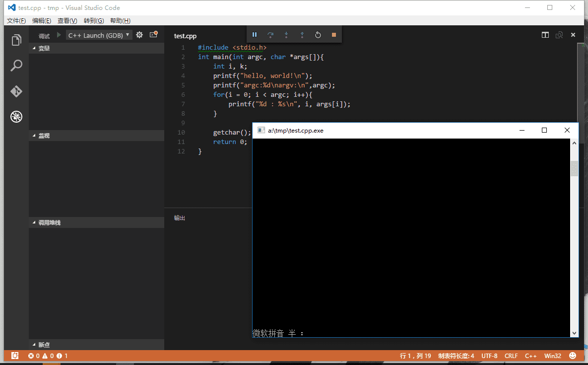Viewport: 588px width, 365px height.
Task: Open the 文件(F) menu
Action: [x=16, y=21]
